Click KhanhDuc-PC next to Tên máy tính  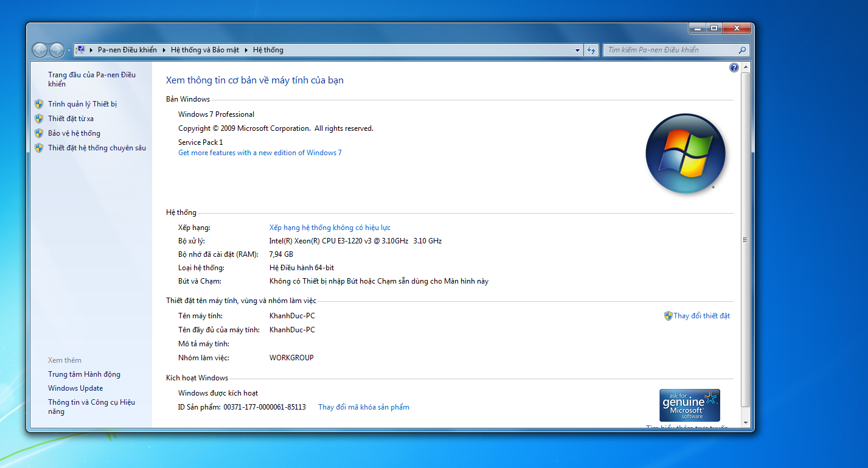tap(292, 316)
